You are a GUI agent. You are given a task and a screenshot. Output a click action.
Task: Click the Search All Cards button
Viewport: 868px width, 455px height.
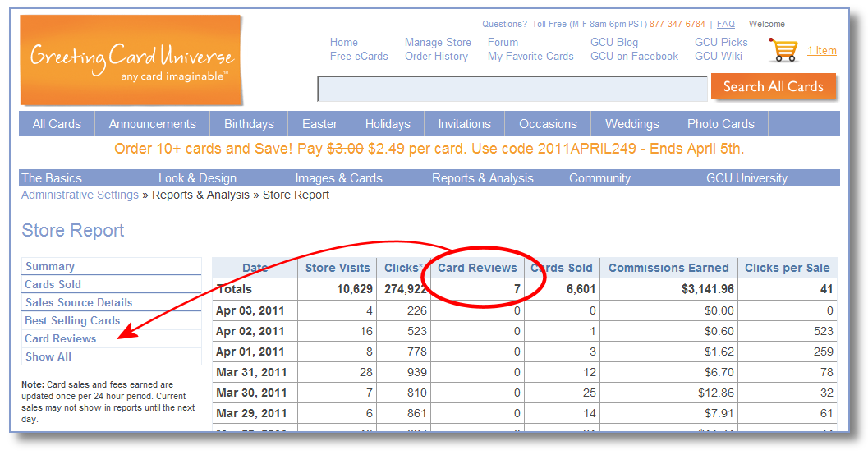click(x=773, y=86)
